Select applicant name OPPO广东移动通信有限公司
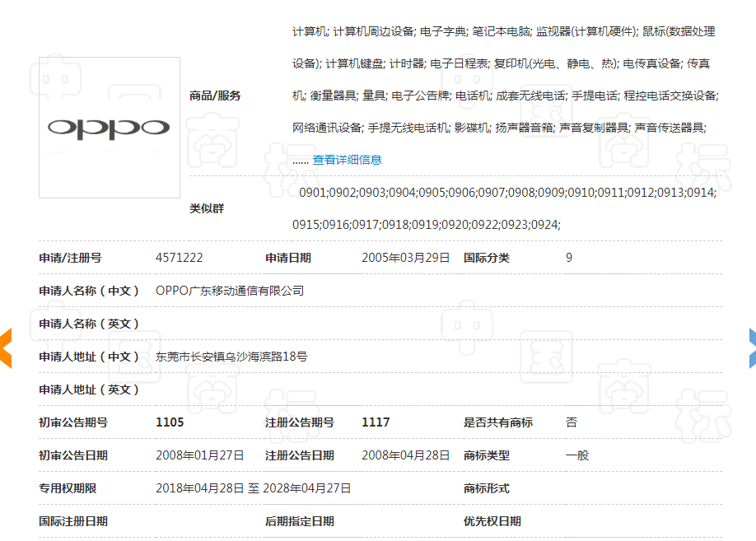Image resolution: width=756 pixels, height=541 pixels. point(230,291)
